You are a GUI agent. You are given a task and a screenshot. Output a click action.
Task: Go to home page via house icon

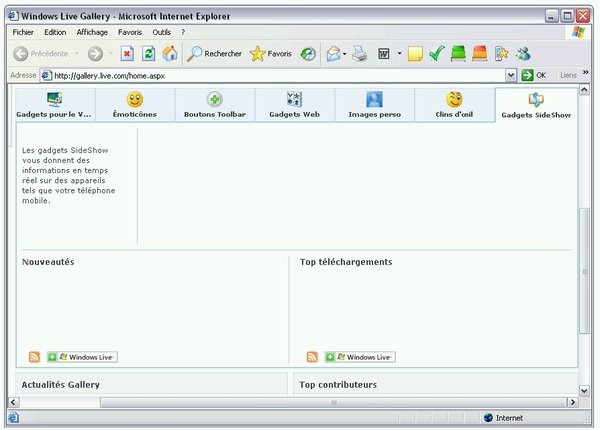(170, 54)
